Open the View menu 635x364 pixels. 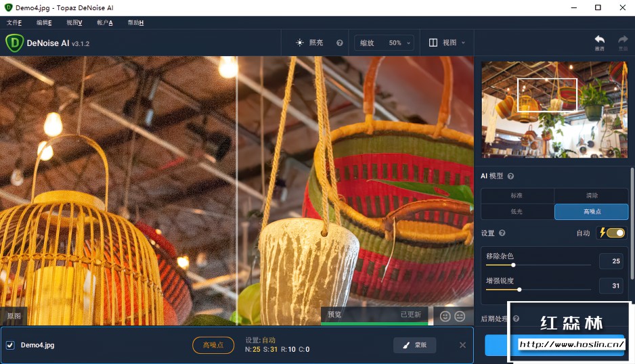tap(74, 23)
